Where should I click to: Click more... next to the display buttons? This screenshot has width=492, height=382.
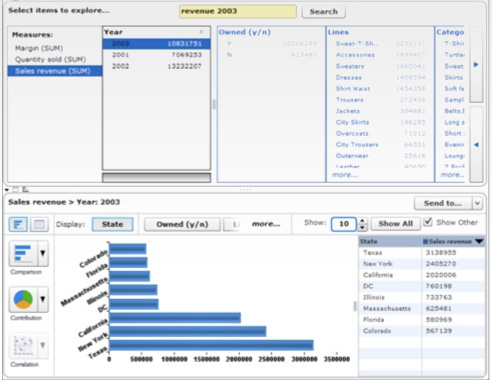[x=266, y=224]
